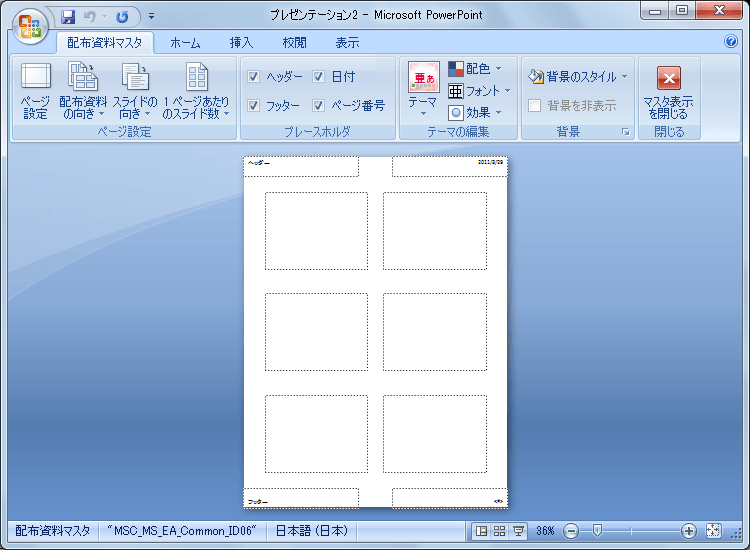Open 背景 group dialog launcher

pos(626,132)
